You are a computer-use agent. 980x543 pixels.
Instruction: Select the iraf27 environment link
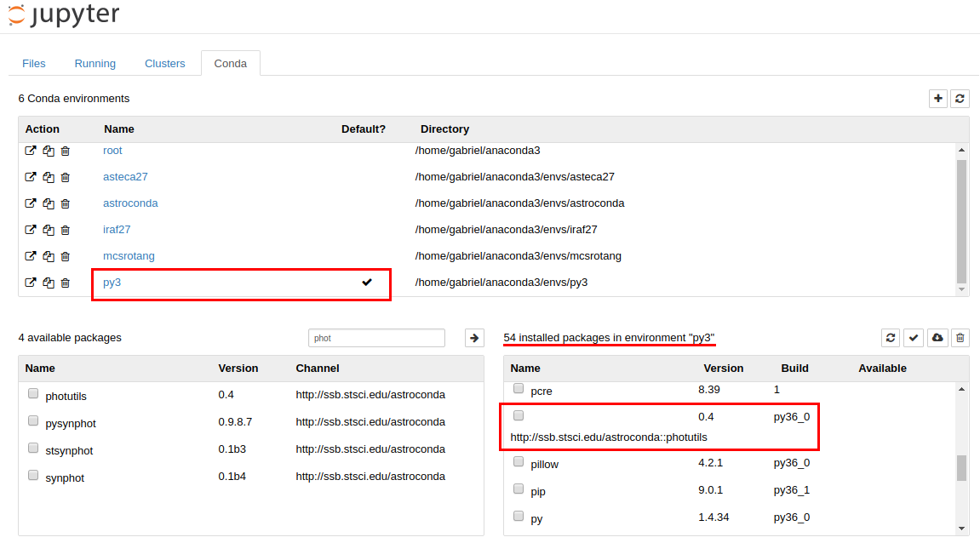point(117,229)
